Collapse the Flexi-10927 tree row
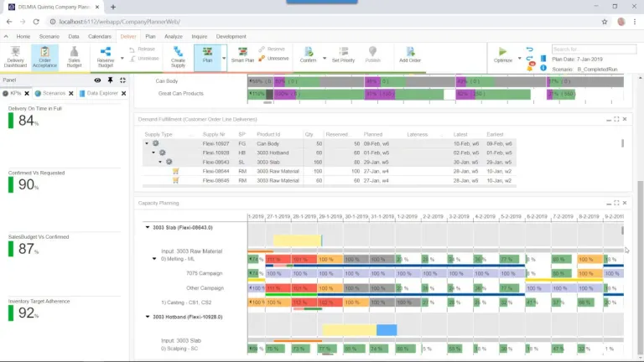The height and width of the screenshot is (362, 644). tap(147, 143)
